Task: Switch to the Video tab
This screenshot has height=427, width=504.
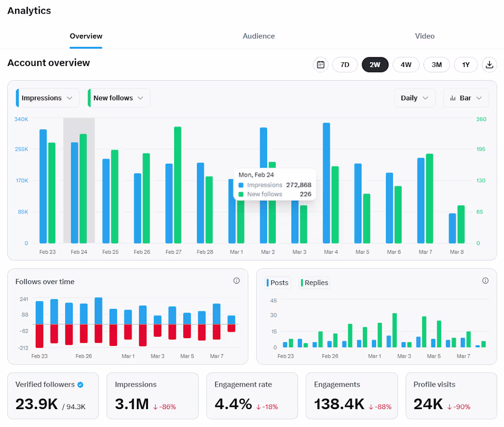Action: coord(425,36)
